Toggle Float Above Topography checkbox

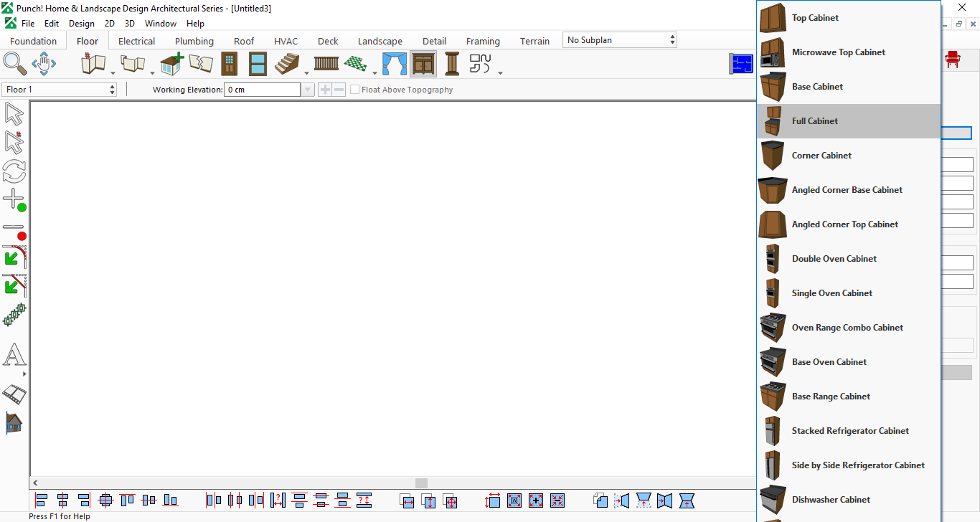click(x=355, y=90)
